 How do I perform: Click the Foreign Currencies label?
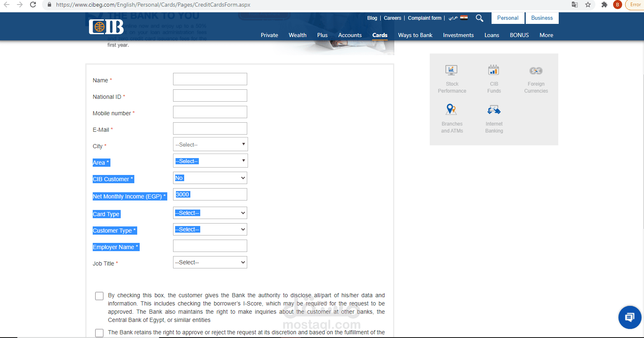pyautogui.click(x=536, y=87)
